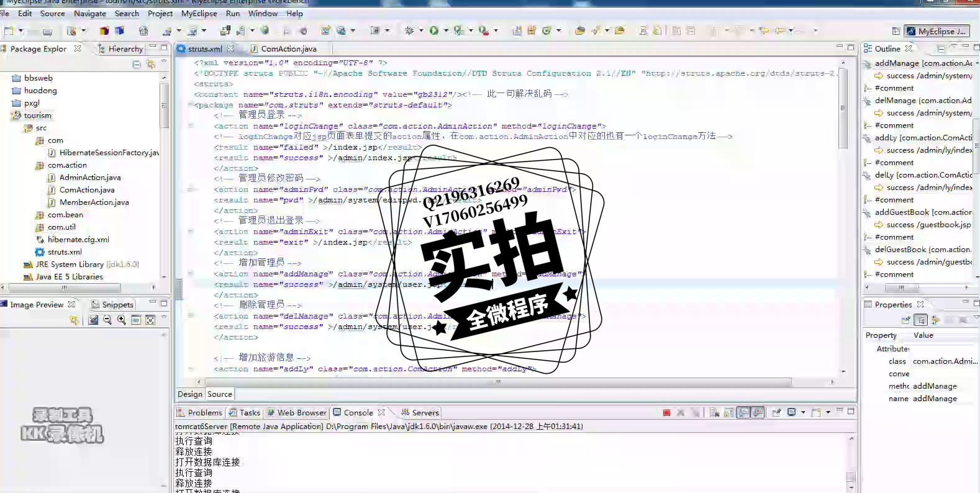This screenshot has height=493, width=980.
Task: Close the Package Explorer view
Action: pos(78,48)
